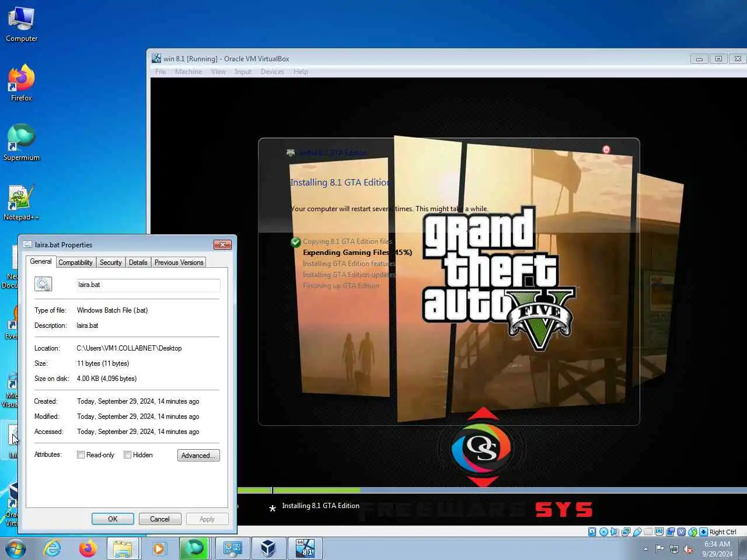Click '4.00 KB (4,096 bytes)' size on disk
Image resolution: width=747 pixels, height=560 pixels.
[107, 379]
